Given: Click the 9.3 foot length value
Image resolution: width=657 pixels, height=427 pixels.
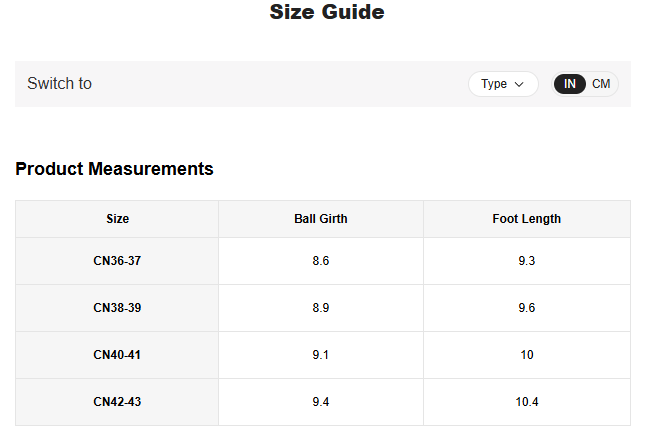Looking at the screenshot, I should pos(526,261).
